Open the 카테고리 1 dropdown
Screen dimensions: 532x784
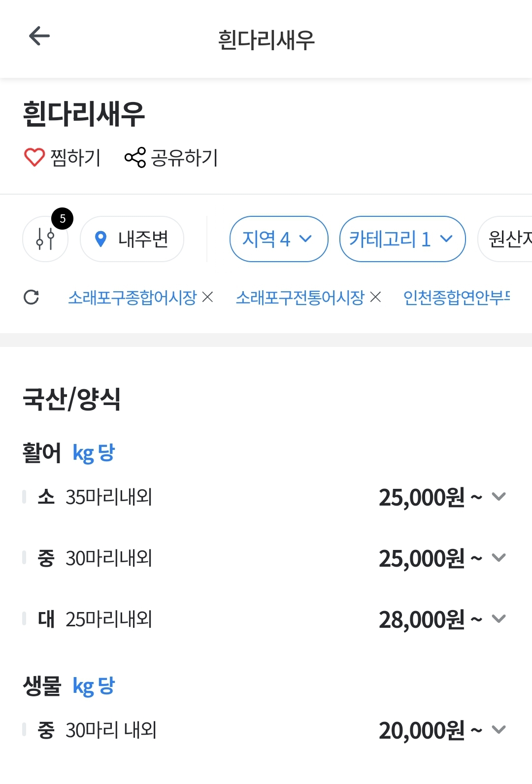pos(402,239)
